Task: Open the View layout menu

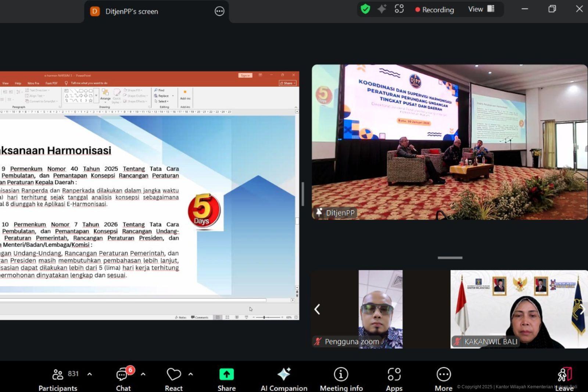Action: coord(481,9)
